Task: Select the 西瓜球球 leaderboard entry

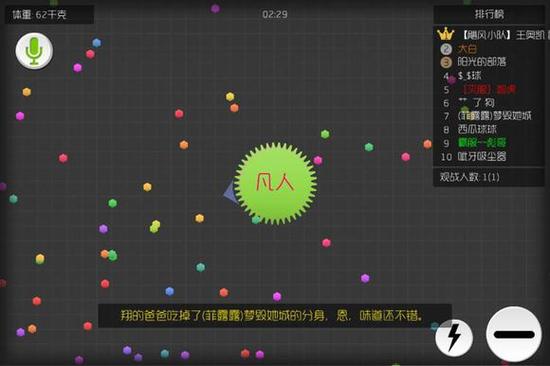Action: click(x=477, y=129)
